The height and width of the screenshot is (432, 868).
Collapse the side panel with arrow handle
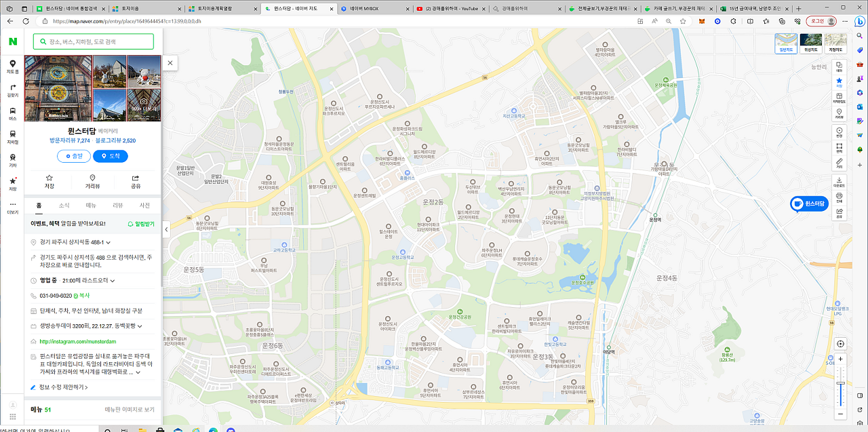[166, 230]
